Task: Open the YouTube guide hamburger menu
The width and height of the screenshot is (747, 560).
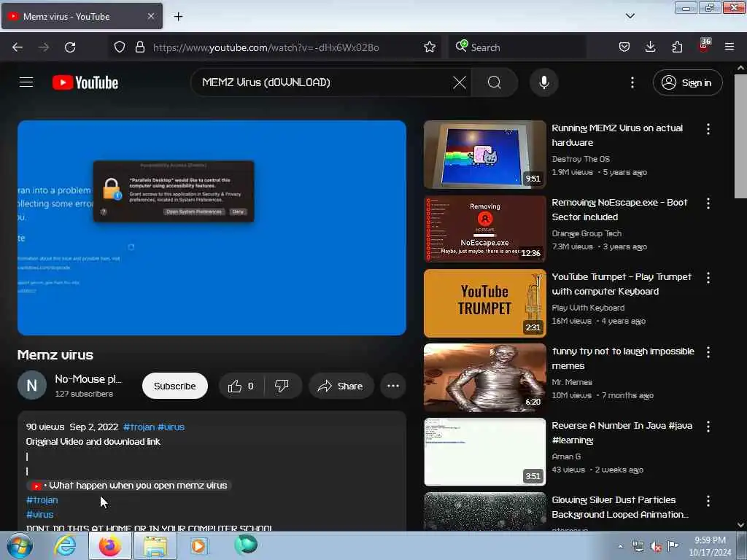Action: click(x=26, y=82)
